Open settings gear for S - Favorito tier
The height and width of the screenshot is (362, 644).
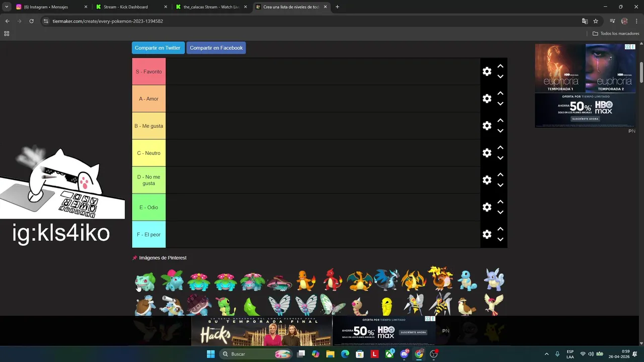(x=487, y=71)
